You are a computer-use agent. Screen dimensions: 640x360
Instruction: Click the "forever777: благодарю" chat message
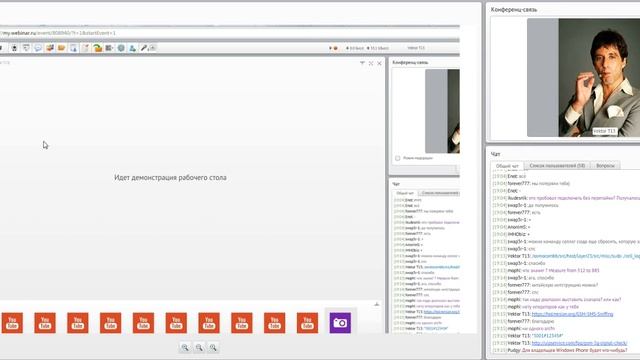click(523, 321)
